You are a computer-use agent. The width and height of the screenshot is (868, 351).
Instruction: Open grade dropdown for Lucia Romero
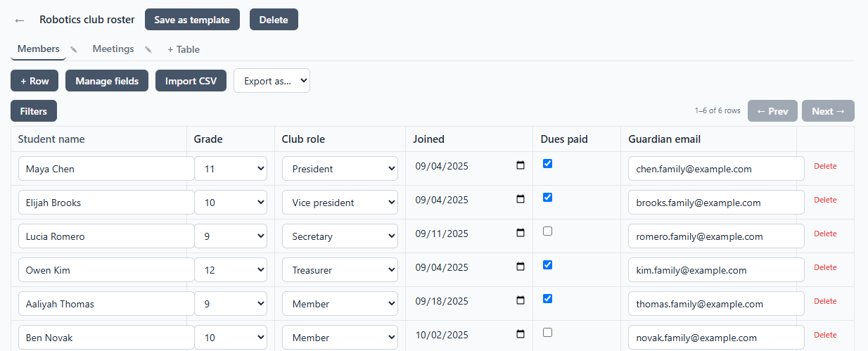click(x=231, y=236)
